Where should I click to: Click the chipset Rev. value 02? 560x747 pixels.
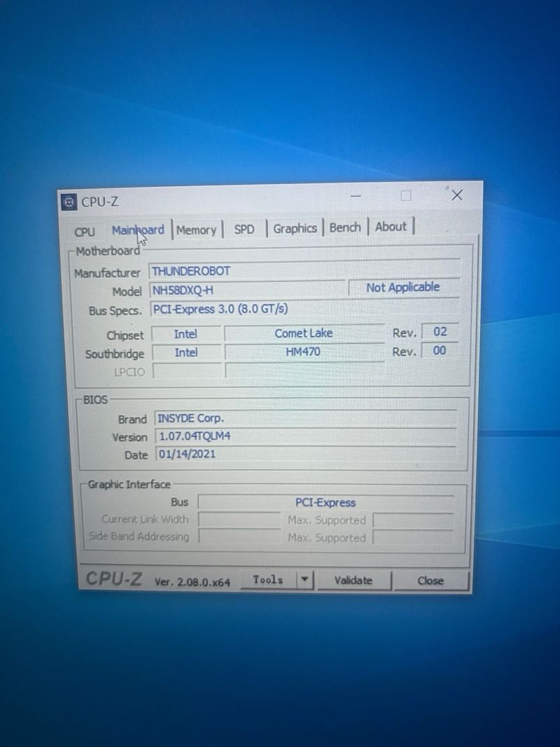[440, 332]
